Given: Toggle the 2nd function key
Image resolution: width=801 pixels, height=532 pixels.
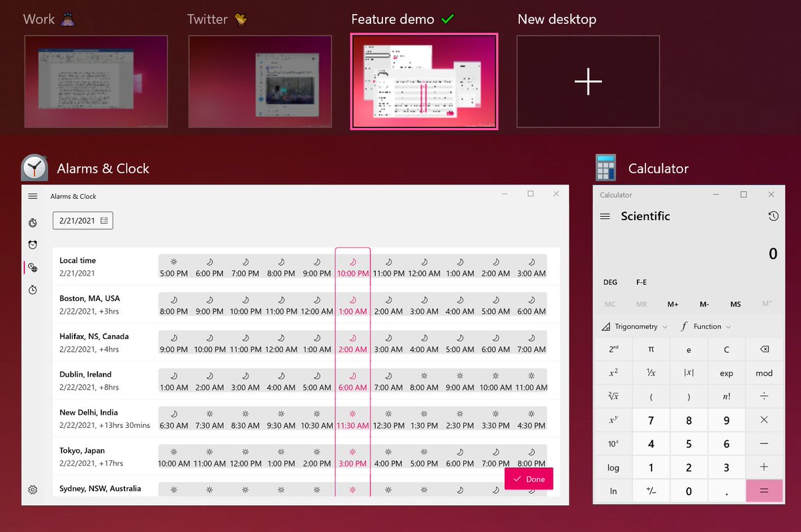Looking at the screenshot, I should pyautogui.click(x=613, y=350).
